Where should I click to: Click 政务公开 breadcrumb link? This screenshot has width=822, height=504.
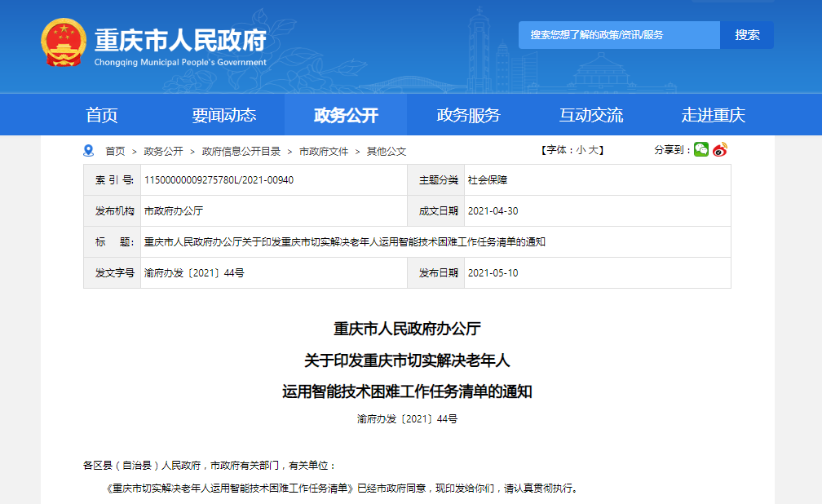click(x=163, y=151)
